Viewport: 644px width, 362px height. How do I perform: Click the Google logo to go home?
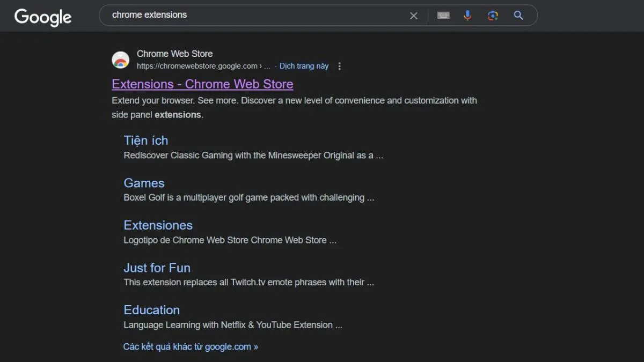pos(42,17)
